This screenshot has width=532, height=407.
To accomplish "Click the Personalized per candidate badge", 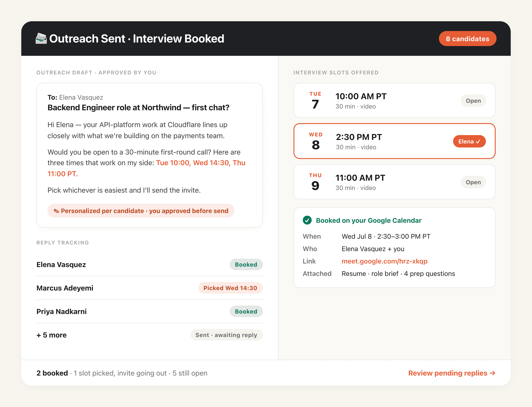I will coord(141,211).
